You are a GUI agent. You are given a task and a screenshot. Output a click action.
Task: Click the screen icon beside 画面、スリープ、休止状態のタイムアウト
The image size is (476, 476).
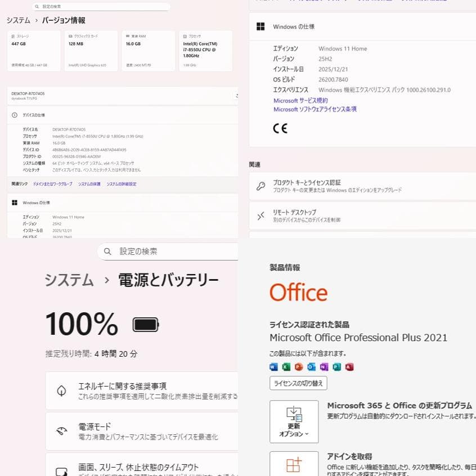point(62,471)
